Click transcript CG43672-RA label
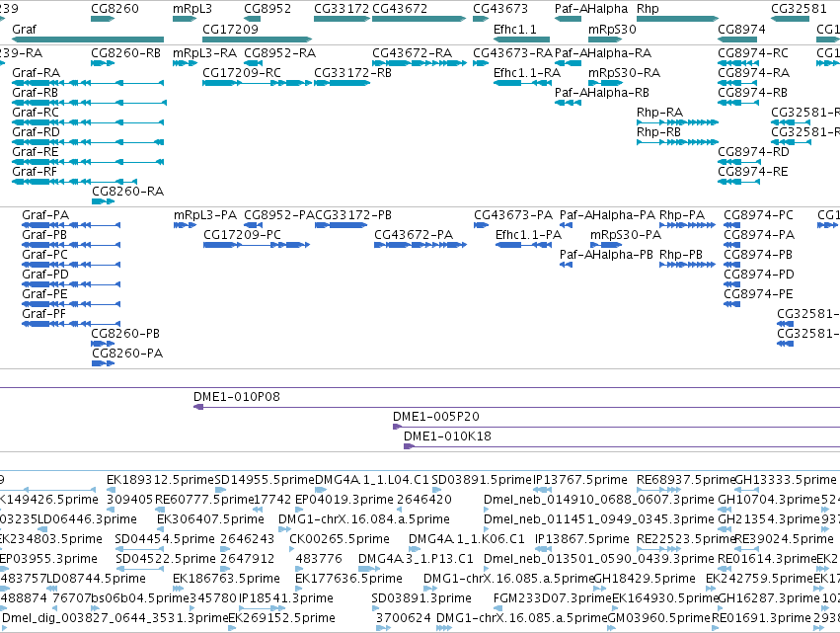This screenshot has width=840, height=633. 412,52
